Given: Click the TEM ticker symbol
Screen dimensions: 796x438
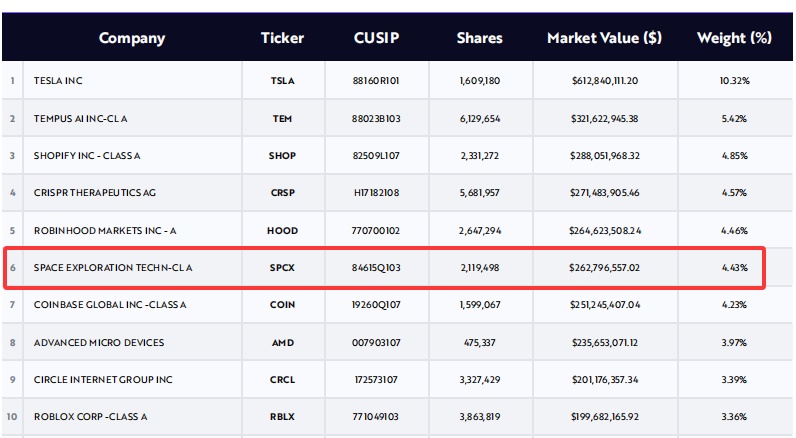Looking at the screenshot, I should pos(282,119).
